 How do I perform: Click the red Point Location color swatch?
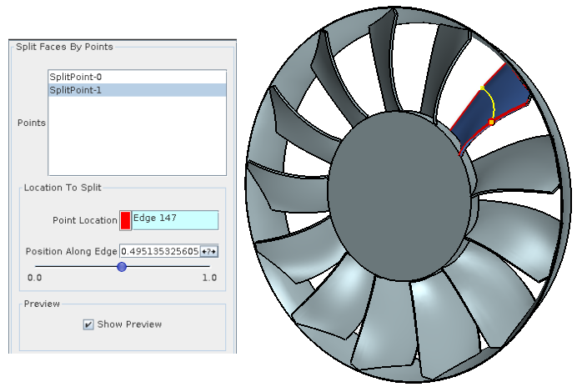point(125,220)
